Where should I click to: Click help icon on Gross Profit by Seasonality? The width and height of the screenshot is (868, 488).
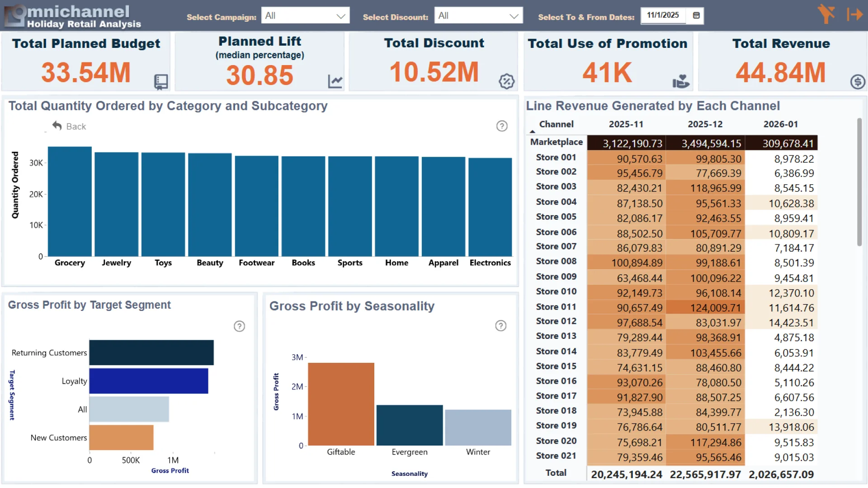[500, 326]
